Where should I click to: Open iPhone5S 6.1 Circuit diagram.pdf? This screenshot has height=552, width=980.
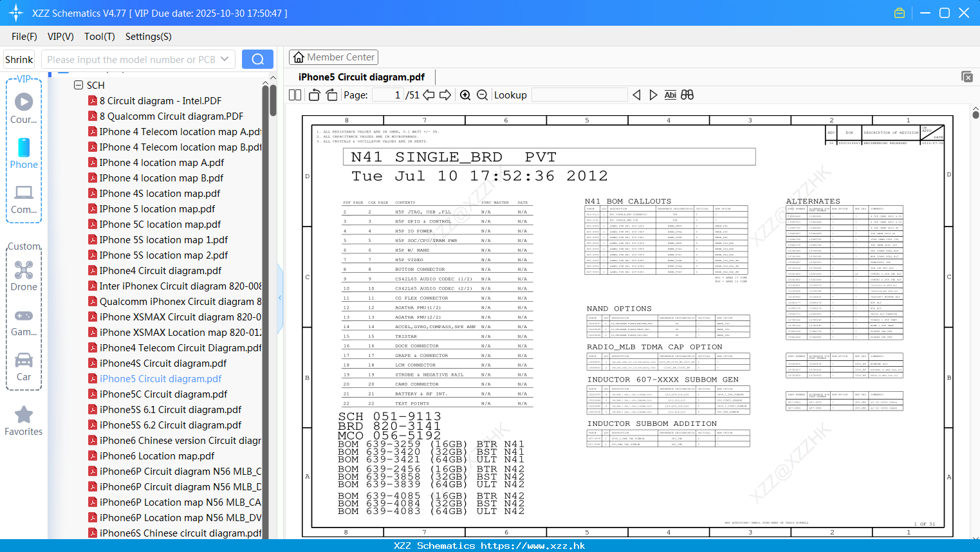coord(171,410)
